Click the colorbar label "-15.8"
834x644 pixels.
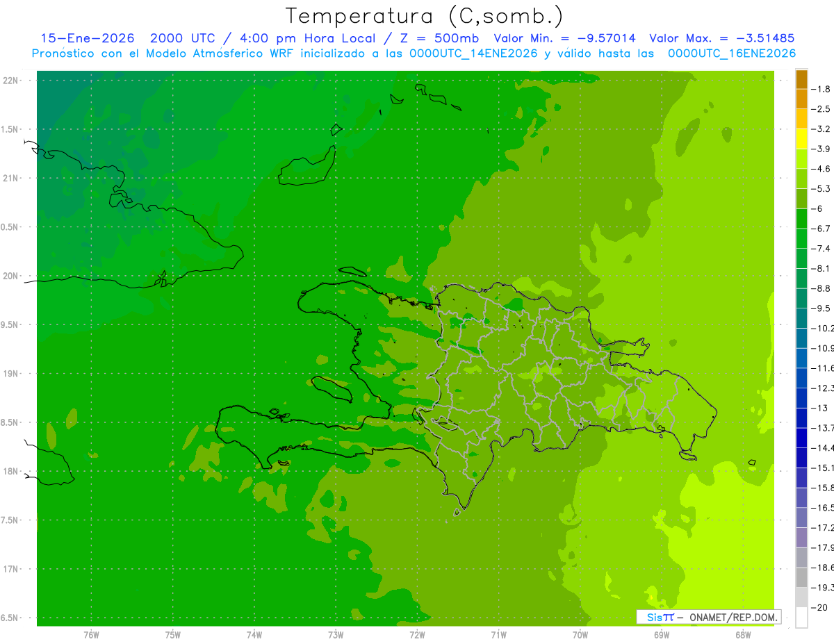coord(823,488)
